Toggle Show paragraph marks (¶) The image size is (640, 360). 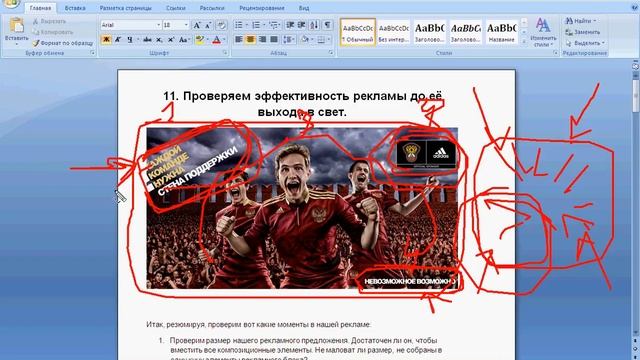[x=327, y=25]
